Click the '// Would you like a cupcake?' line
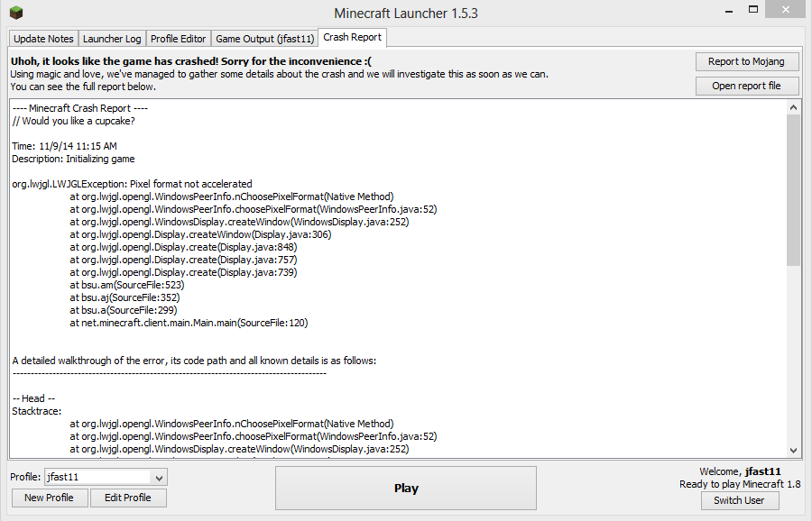812x521 pixels. [x=74, y=121]
